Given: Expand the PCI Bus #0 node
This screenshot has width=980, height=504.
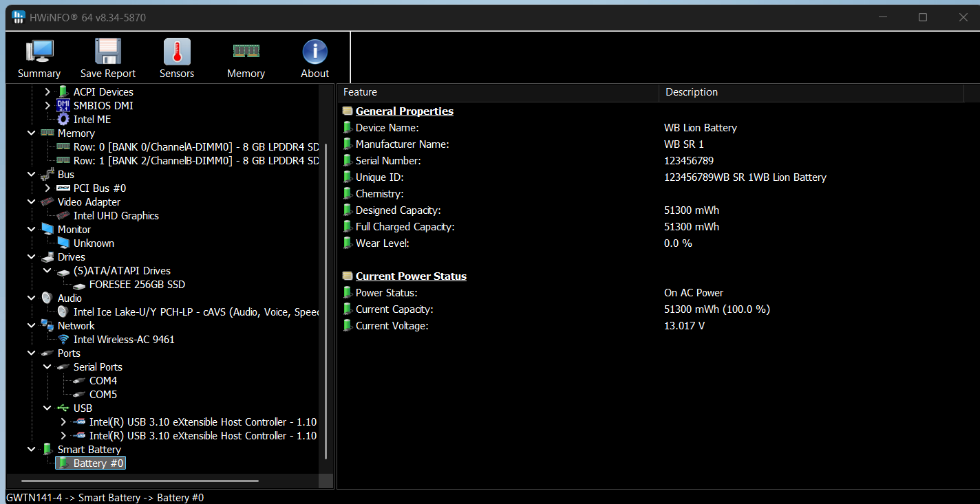Looking at the screenshot, I should [x=47, y=188].
